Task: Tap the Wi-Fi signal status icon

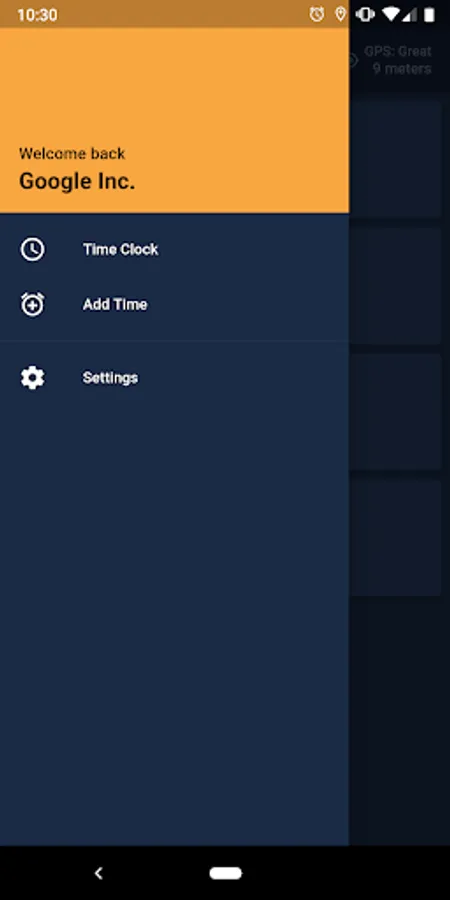Action: pos(390,14)
